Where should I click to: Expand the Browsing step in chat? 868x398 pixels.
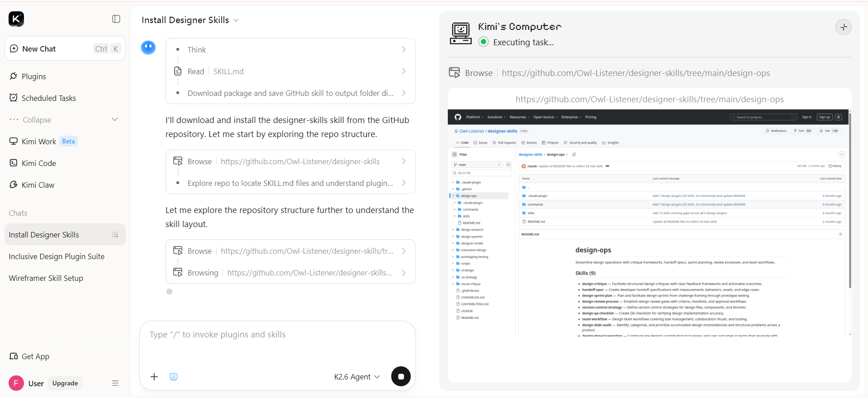coord(290,273)
